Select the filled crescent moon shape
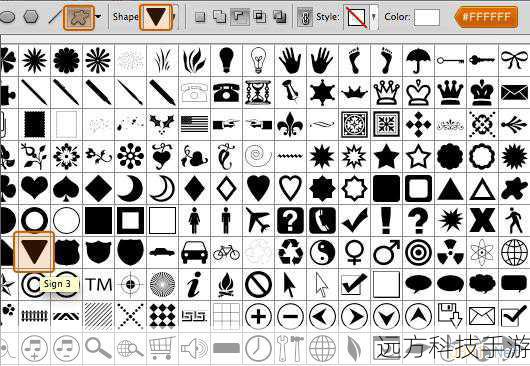 pyautogui.click(x=130, y=188)
